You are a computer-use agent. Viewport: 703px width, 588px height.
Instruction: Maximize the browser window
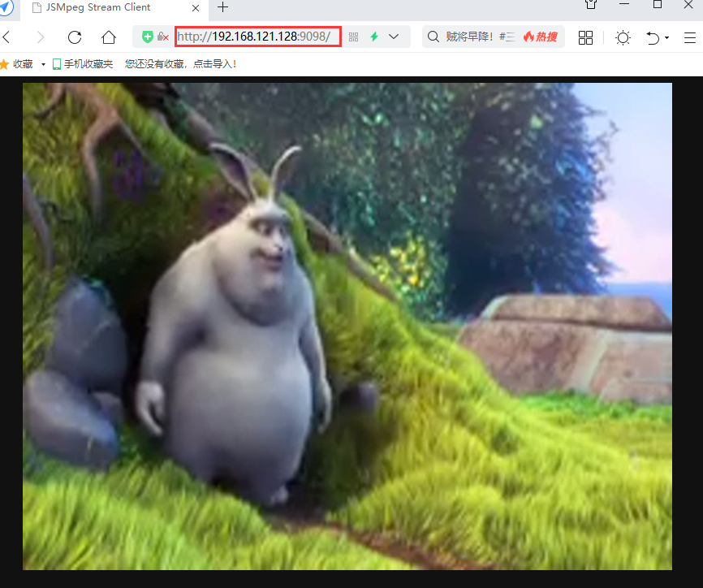tap(658, 5)
